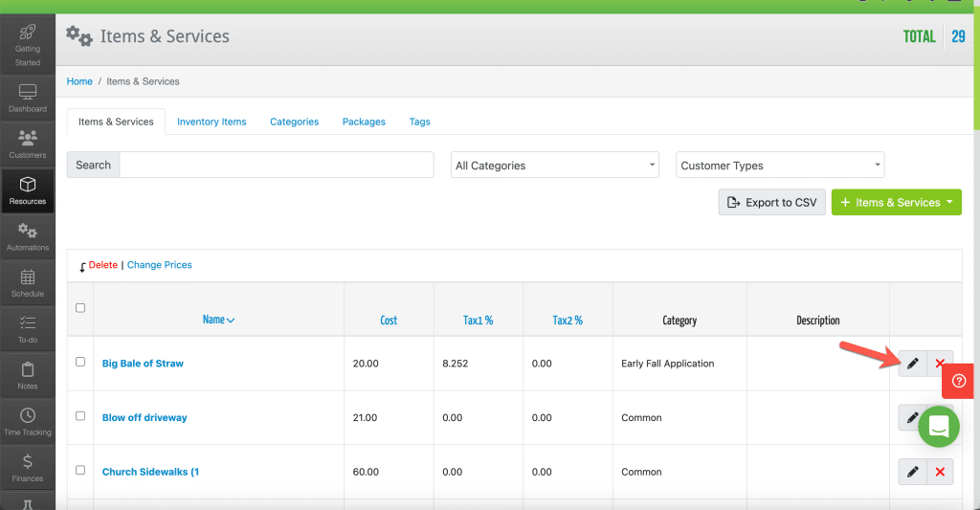Open Big Bale of Straw item link
980x510 pixels.
[x=143, y=364]
